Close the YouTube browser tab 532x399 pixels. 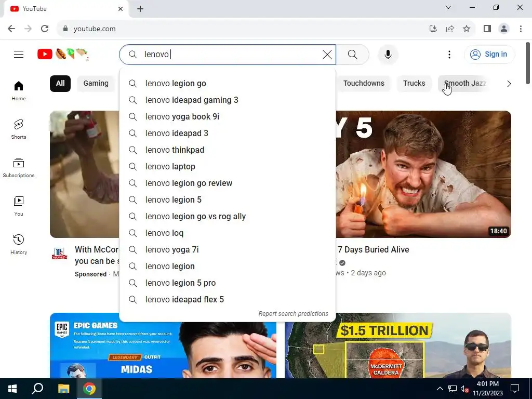(x=121, y=9)
